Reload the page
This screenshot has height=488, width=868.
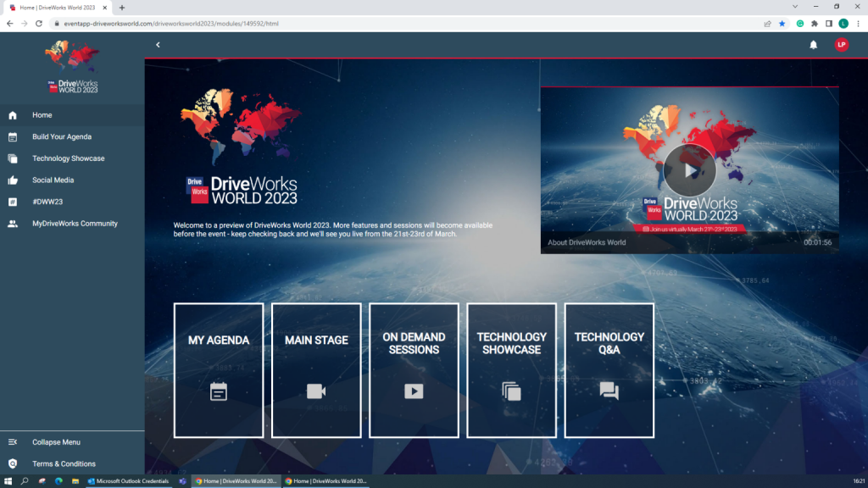(x=39, y=24)
